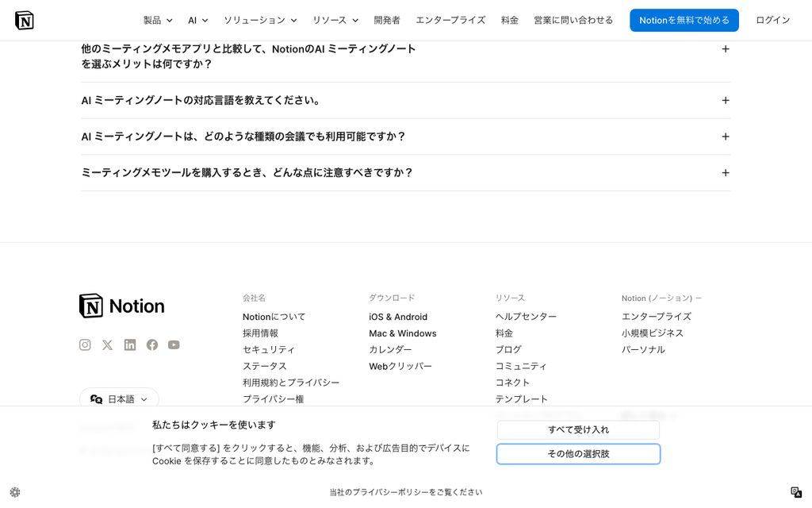Viewport: 812px width, 508px height.
Task: Click the 当社のプライバシーポリシーをご覧ください link
Action: 406,492
